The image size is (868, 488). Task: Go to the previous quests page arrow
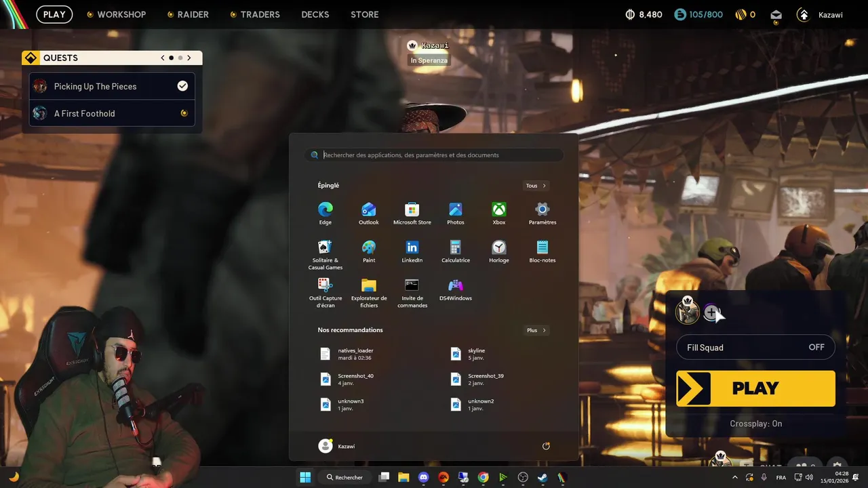tap(163, 58)
